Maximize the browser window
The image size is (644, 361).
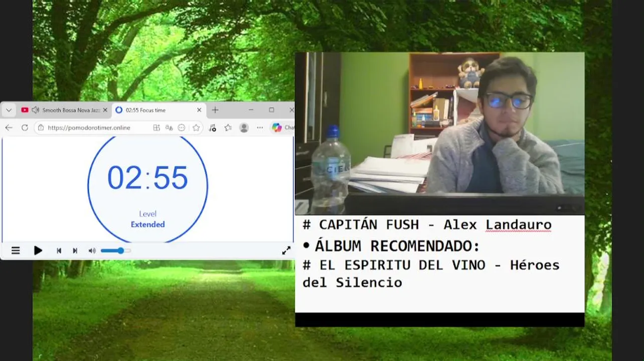tap(271, 110)
